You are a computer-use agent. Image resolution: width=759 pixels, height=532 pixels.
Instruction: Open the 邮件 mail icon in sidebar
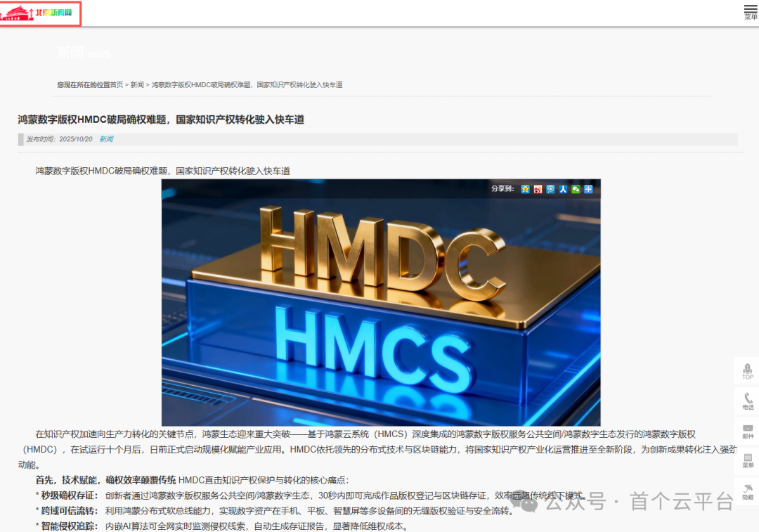pyautogui.click(x=747, y=431)
